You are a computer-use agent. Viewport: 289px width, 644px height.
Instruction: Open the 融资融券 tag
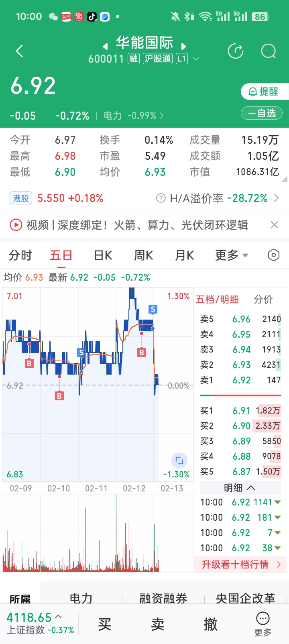pyautogui.click(x=163, y=598)
